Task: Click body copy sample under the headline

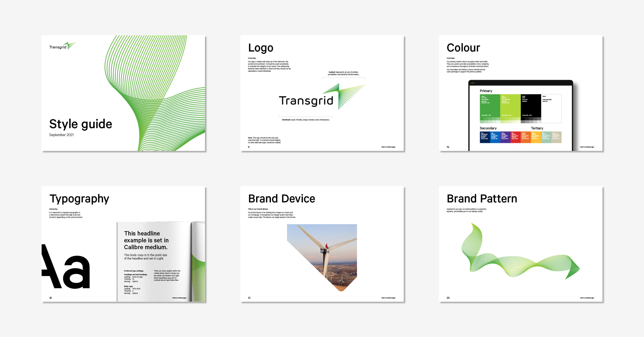Action: (x=145, y=257)
